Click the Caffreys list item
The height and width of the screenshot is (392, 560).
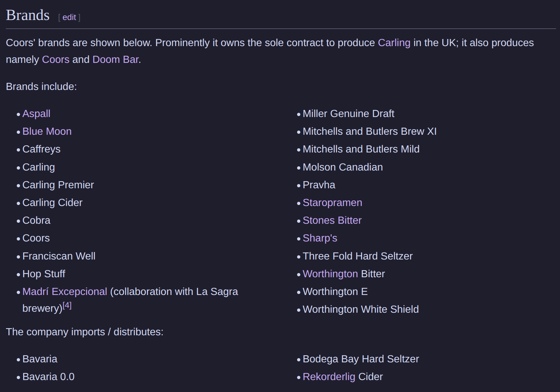pos(42,149)
